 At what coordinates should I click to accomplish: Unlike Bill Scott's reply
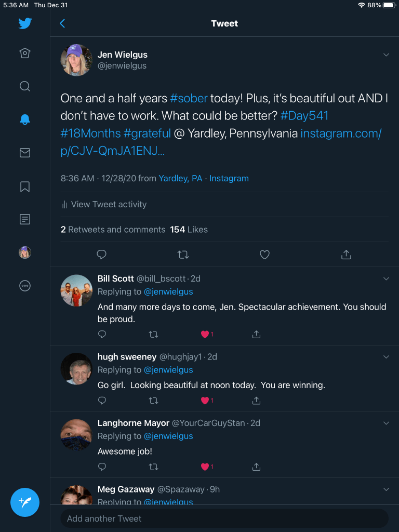coord(205,335)
